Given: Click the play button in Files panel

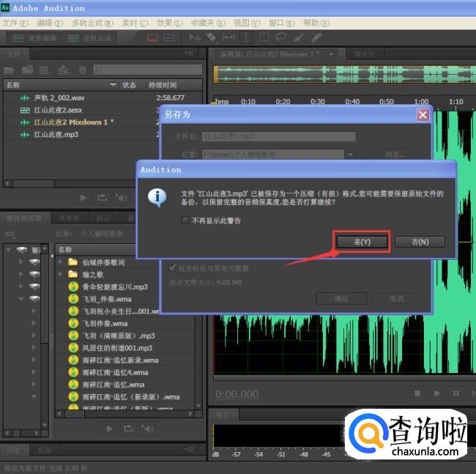Looking at the screenshot, I should [x=83, y=197].
